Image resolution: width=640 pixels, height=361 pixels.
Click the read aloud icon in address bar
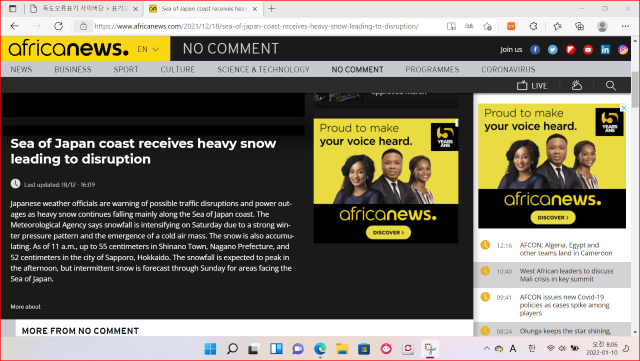click(x=469, y=26)
